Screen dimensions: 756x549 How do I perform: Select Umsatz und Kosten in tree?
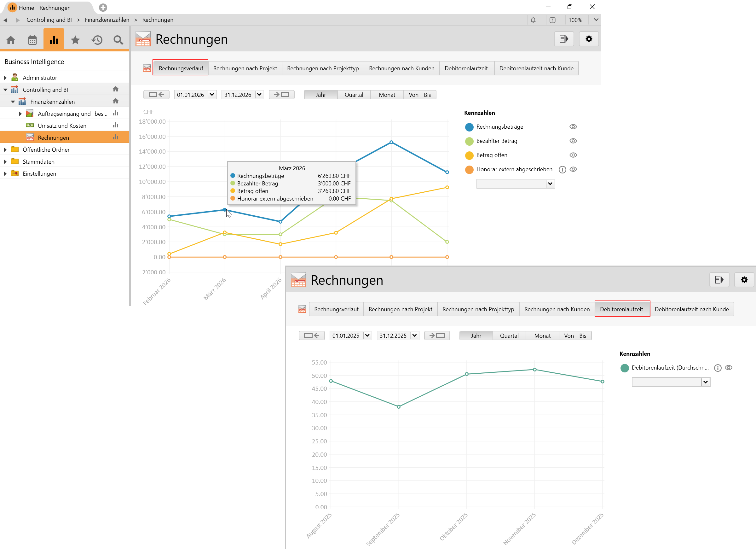(62, 126)
